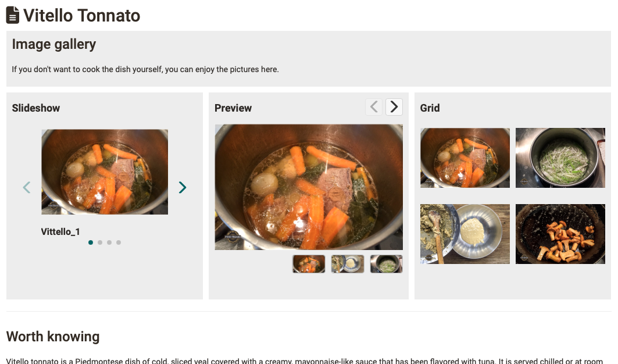Choose the middle thumbnail beneath the Preview
Screen dimensions: 618x364
pyautogui.click(x=347, y=263)
